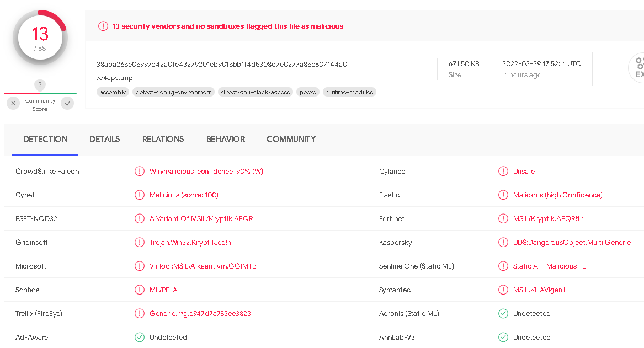
Task: Click the warning icon next to Microsoft VirTool detection
Action: 140,266
